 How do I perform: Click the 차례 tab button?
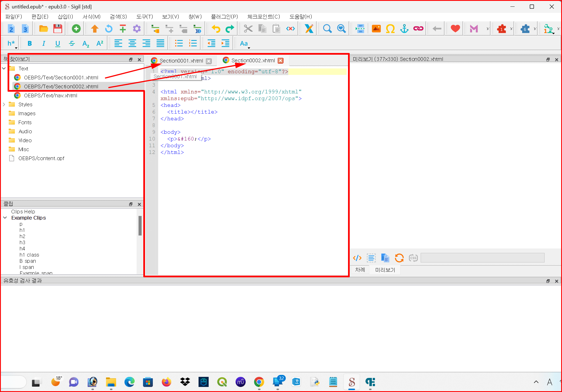coord(360,270)
